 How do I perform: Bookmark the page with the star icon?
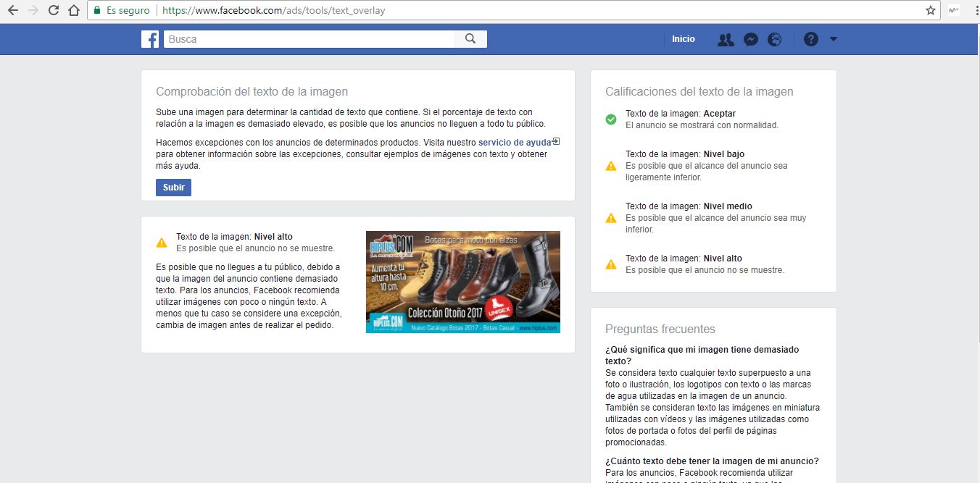click(931, 10)
